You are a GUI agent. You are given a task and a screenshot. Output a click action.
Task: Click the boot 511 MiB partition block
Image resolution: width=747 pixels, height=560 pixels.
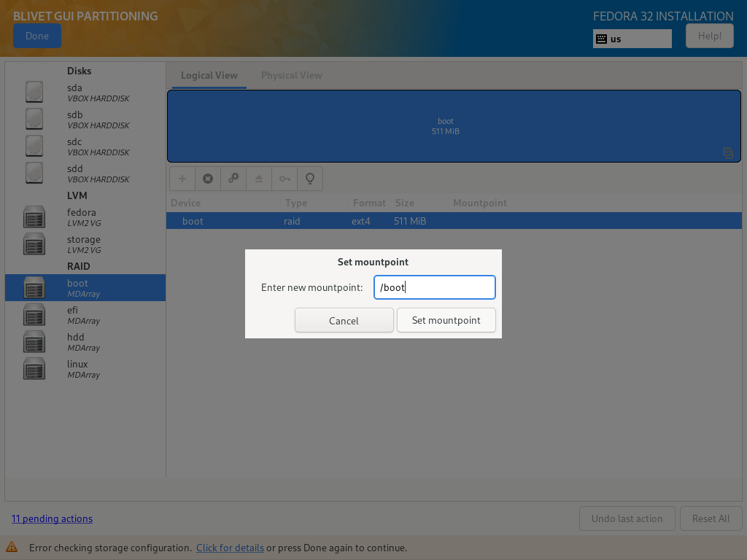(445, 126)
